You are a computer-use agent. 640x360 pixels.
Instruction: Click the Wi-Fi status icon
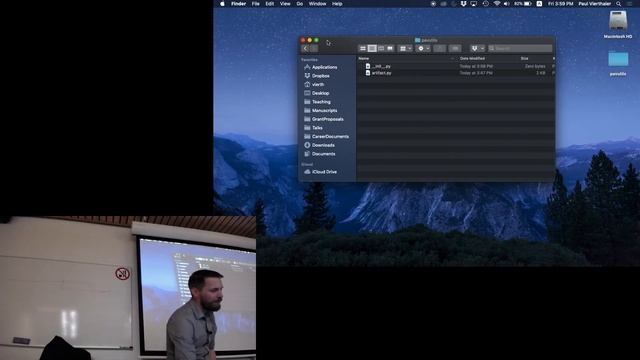497,4
